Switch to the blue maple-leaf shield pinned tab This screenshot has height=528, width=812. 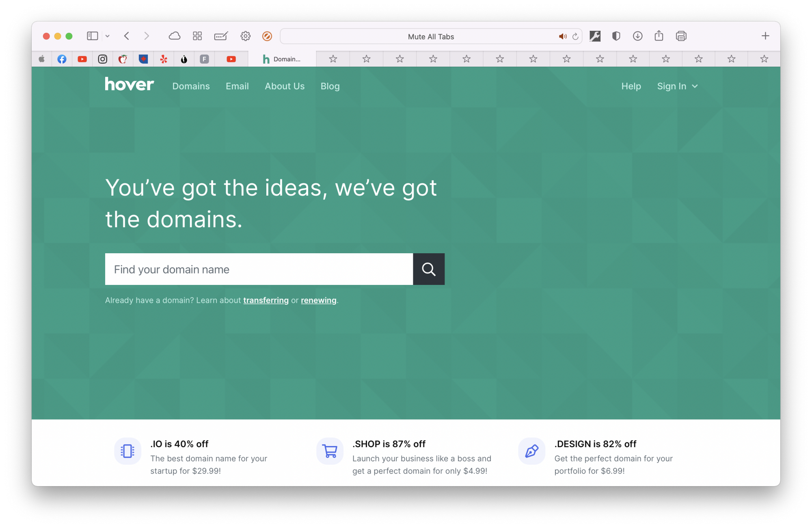(x=143, y=59)
